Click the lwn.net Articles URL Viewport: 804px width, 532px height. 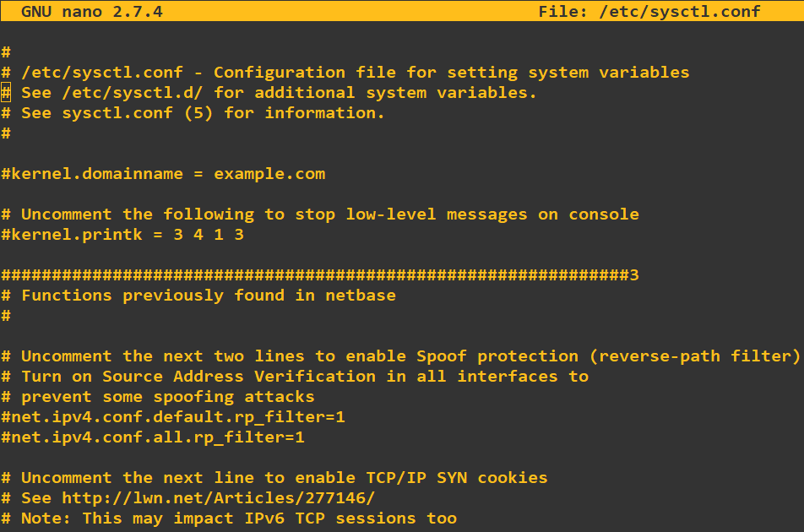(218, 498)
